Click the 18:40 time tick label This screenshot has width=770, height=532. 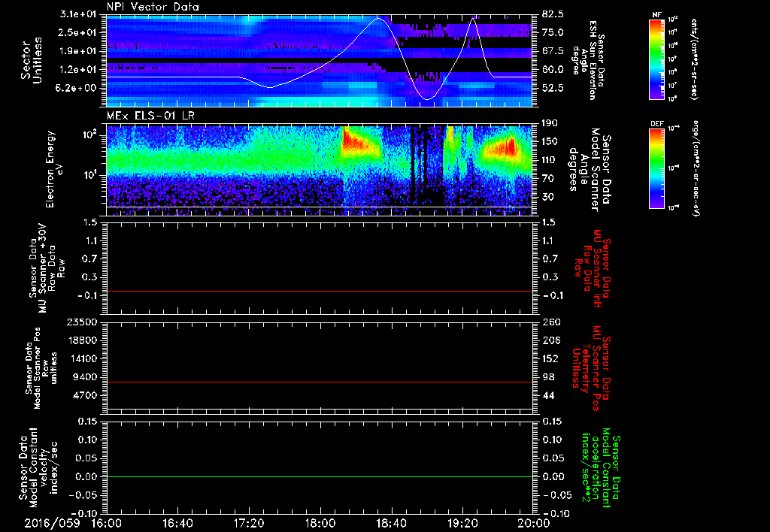pos(391,523)
